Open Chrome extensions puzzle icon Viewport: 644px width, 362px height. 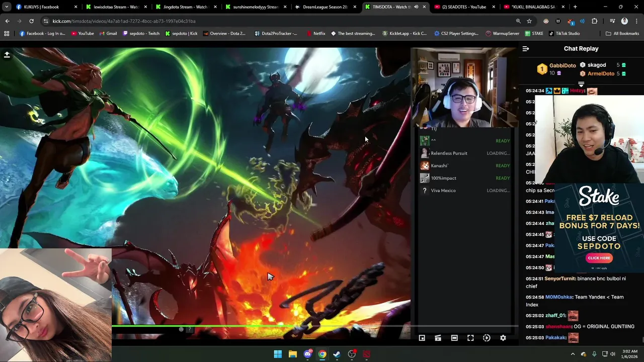pos(595,21)
